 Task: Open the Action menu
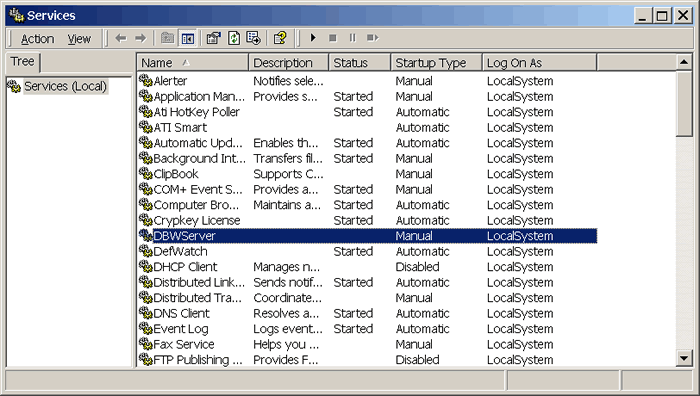38,39
